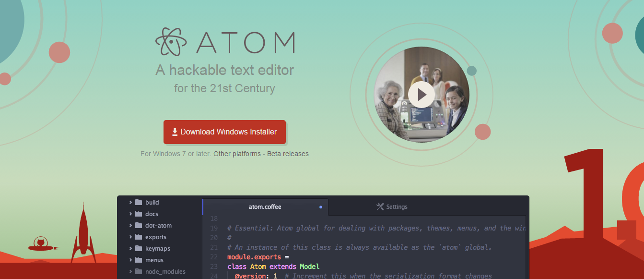Click the "for the 21st Century" subtitle
The height and width of the screenshot is (279, 644).
coord(224,88)
